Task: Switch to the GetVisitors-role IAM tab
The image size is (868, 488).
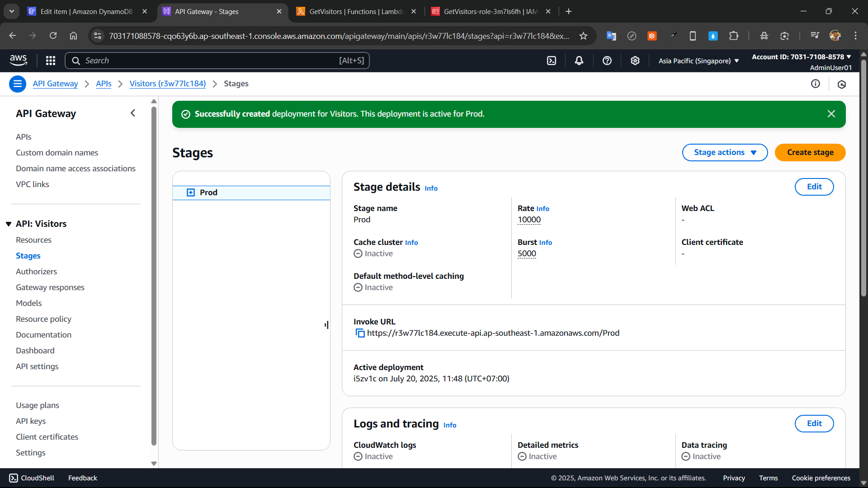Action: coord(491,11)
